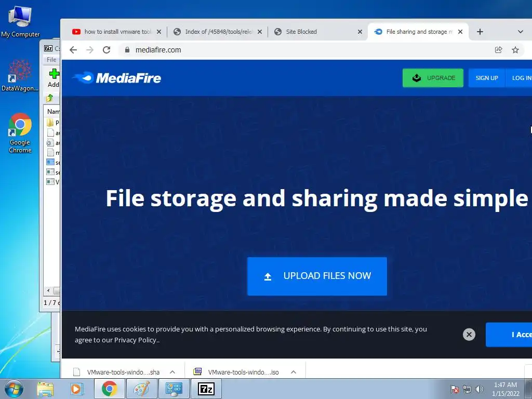Dismiss cookie banner with X icon
The image size is (532, 399).
pyautogui.click(x=469, y=335)
